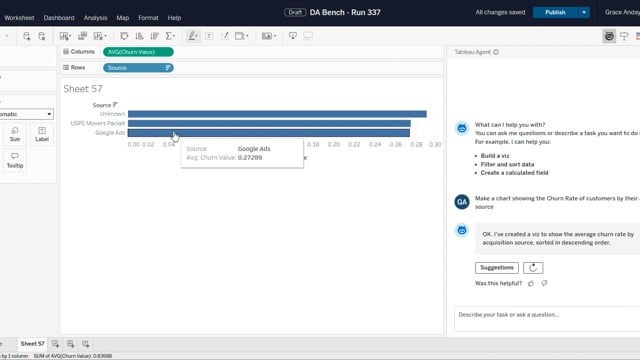Click the regenerate response button
This screenshot has width=640, height=360.
tap(533, 268)
